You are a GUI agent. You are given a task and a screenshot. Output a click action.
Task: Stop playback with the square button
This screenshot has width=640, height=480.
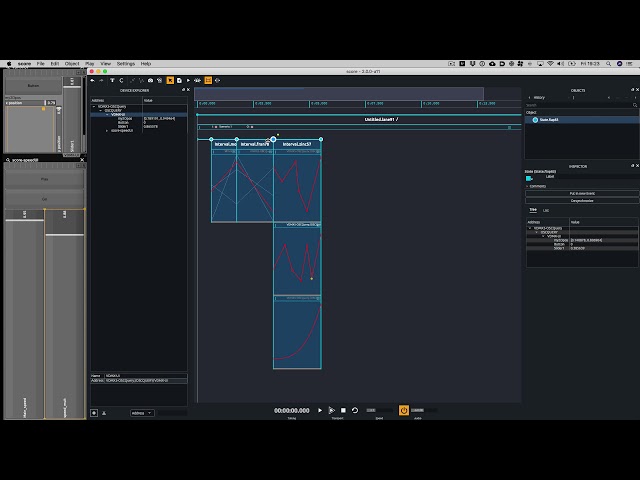coord(343,410)
